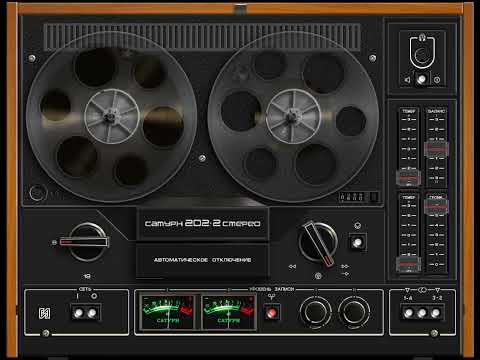Click the tape speed selector knob
The height and width of the screenshot is (360, 480).
pos(87,242)
